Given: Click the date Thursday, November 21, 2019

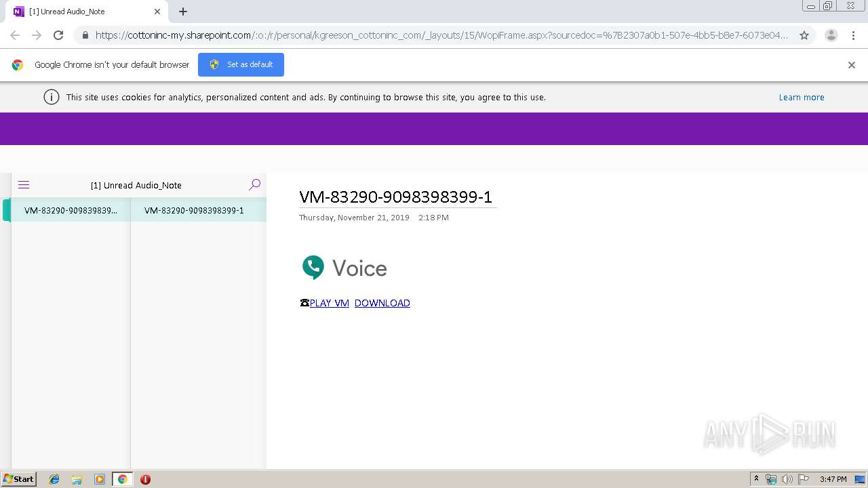Looking at the screenshot, I should point(354,218).
